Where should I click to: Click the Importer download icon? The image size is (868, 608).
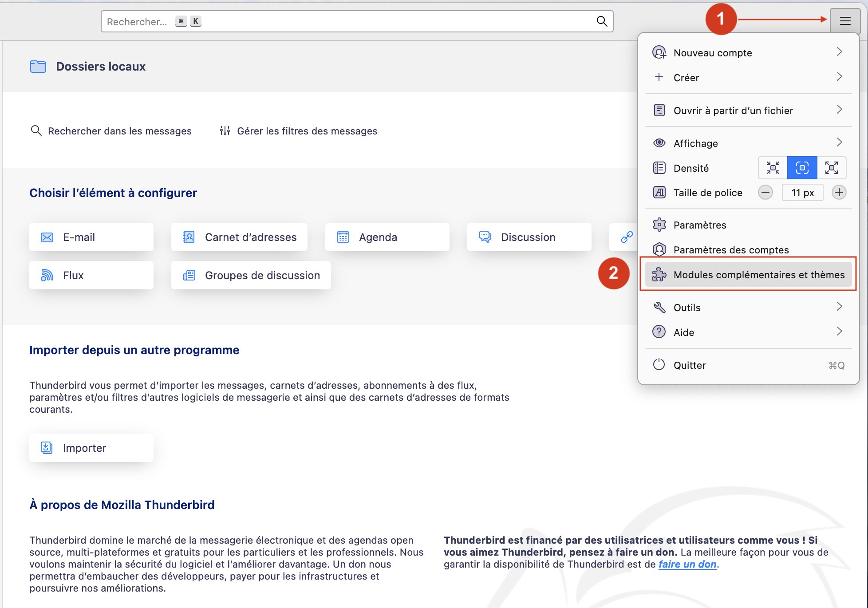[47, 448]
